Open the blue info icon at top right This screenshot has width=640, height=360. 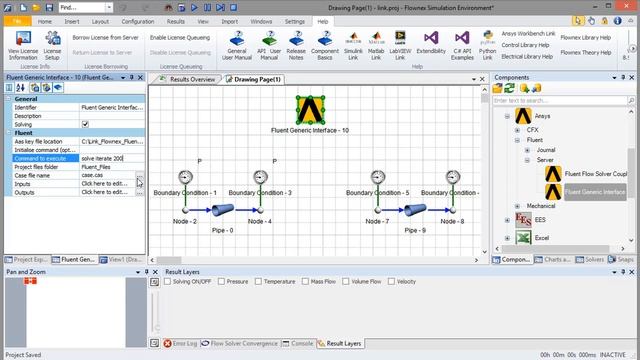point(618,20)
